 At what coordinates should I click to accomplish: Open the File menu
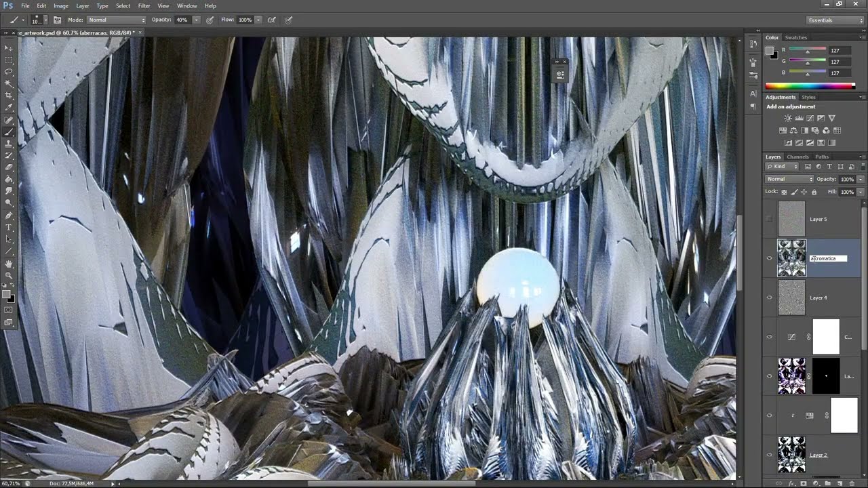25,5
